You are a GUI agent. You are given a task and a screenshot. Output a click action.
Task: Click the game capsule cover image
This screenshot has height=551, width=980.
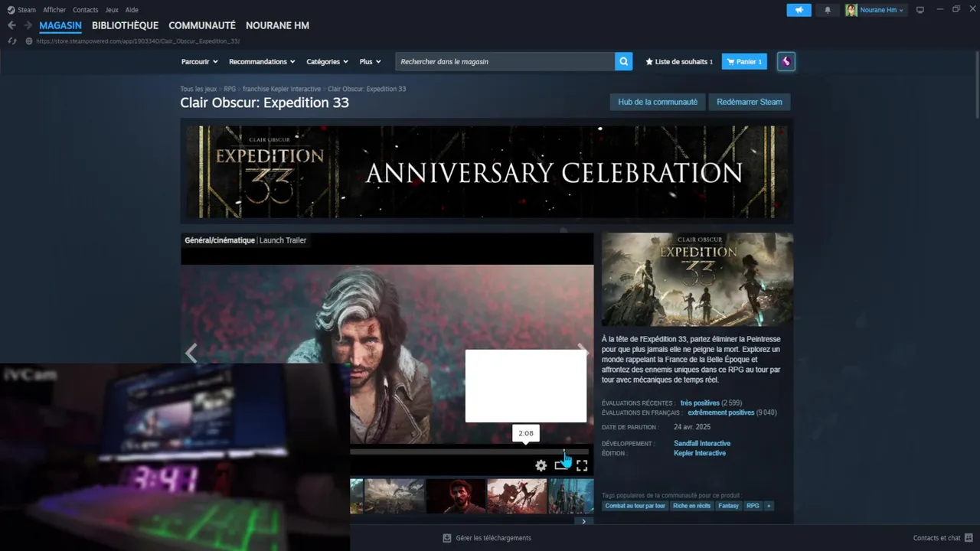point(697,280)
